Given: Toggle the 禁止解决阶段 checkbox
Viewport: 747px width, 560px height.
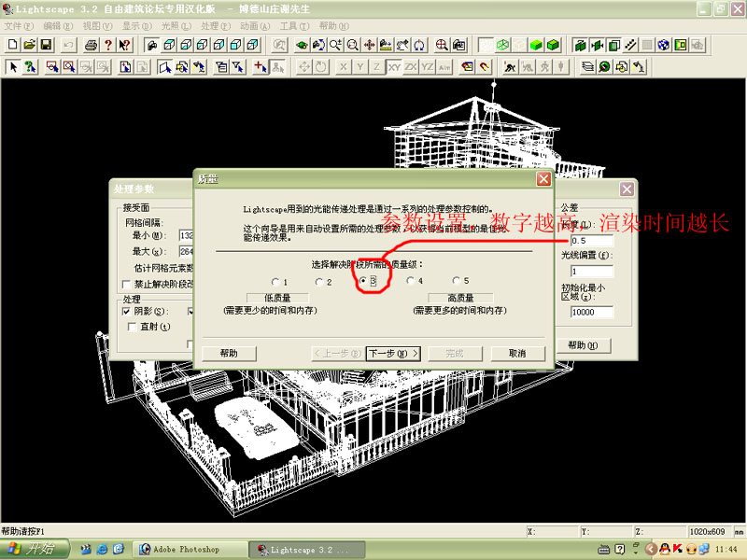Looking at the screenshot, I should tap(126, 285).
